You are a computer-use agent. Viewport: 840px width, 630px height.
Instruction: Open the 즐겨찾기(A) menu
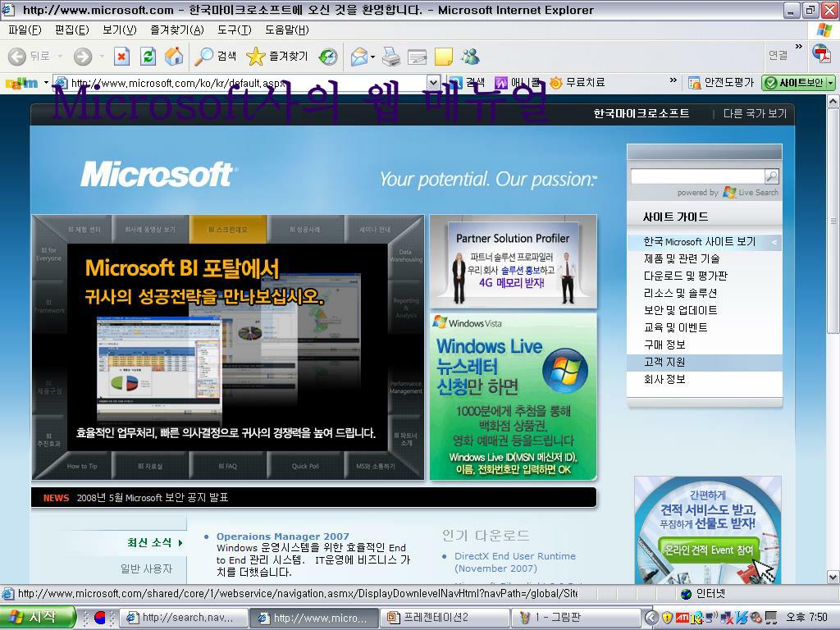click(x=177, y=30)
